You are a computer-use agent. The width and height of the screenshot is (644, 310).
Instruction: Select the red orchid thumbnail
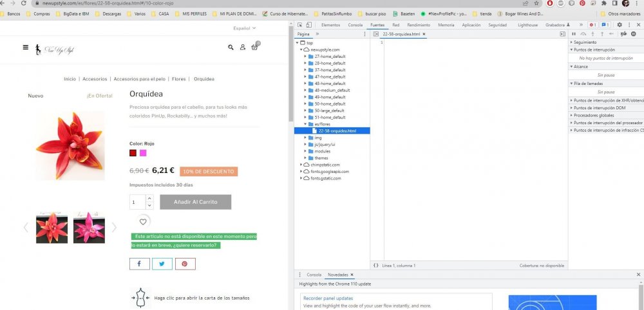point(52,228)
